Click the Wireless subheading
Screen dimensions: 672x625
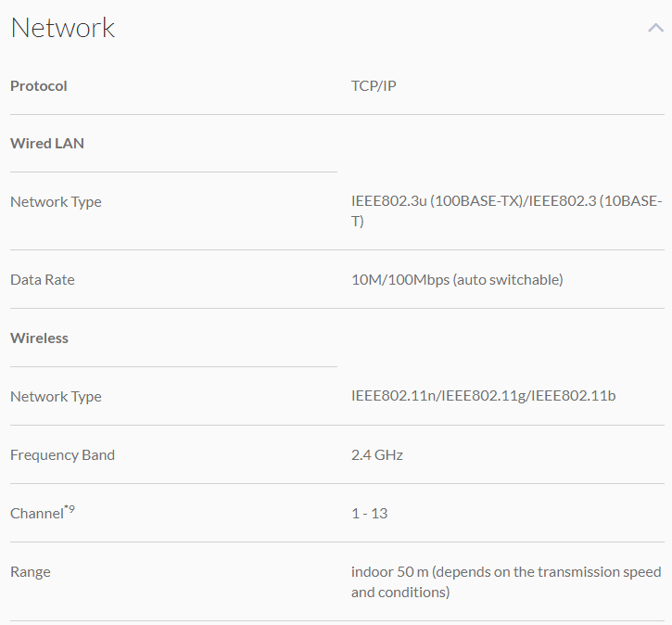pos(40,338)
